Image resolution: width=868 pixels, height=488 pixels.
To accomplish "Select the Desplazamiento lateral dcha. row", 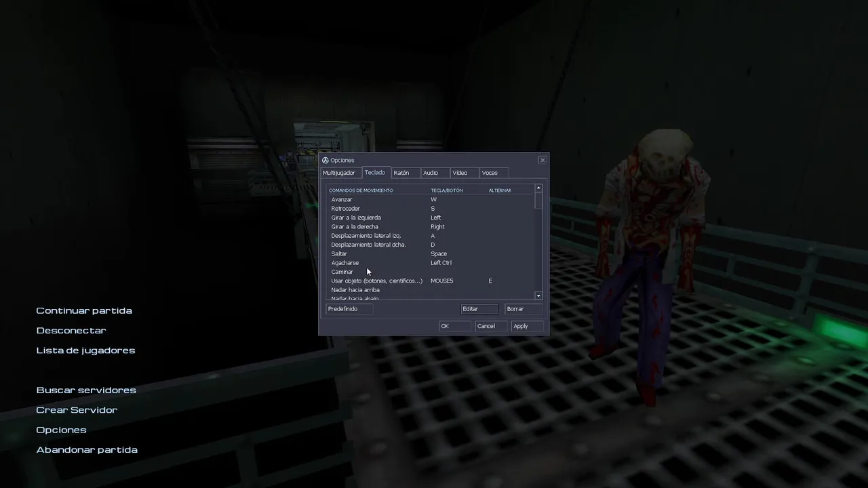I will click(431, 245).
